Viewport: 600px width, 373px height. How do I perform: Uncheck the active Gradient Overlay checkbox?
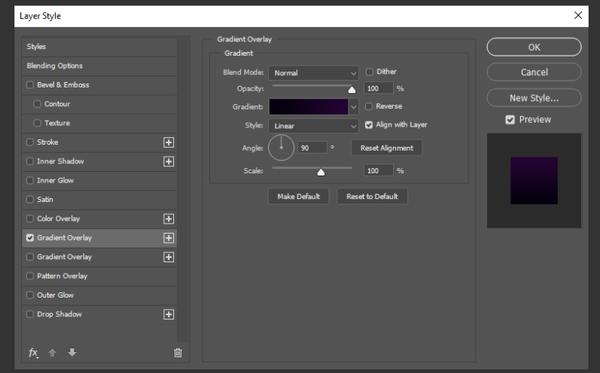coord(30,238)
